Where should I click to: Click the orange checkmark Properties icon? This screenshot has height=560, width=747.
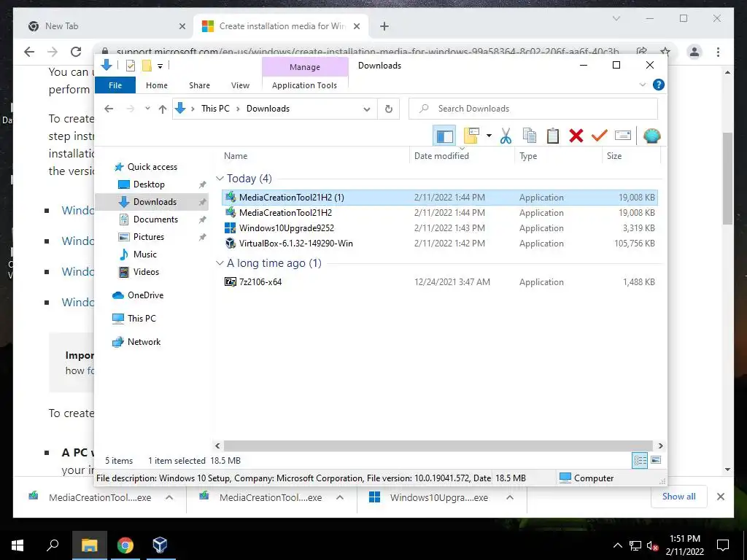click(600, 136)
